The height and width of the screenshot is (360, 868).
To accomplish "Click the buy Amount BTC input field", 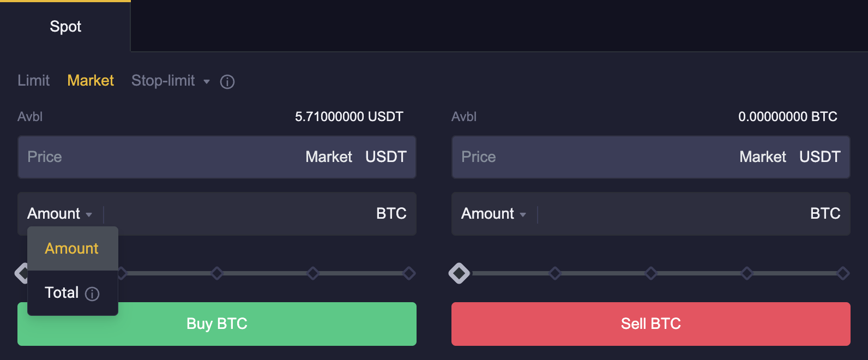I will point(240,214).
